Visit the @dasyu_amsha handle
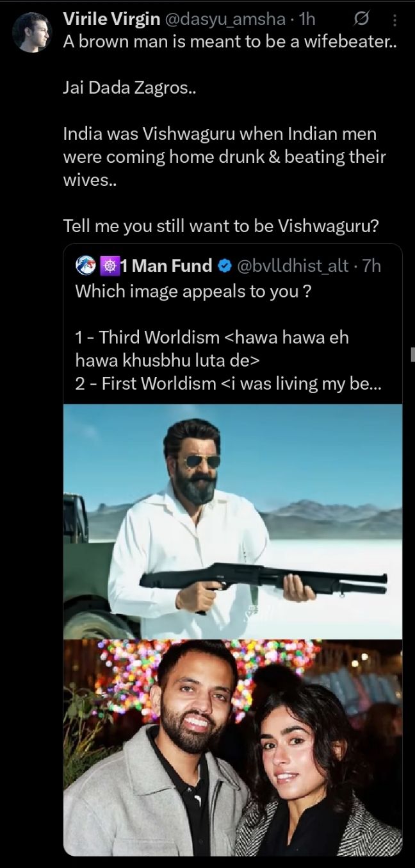 coord(225,19)
